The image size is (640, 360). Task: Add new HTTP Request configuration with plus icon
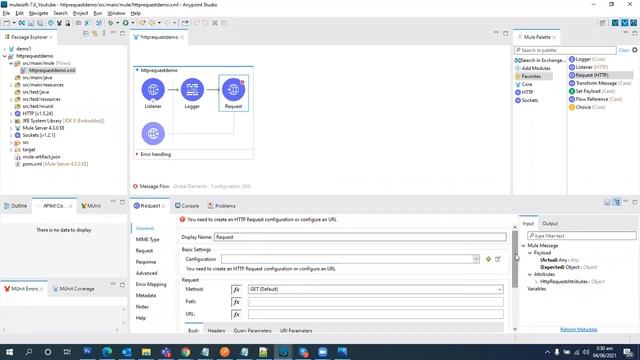tap(488, 259)
